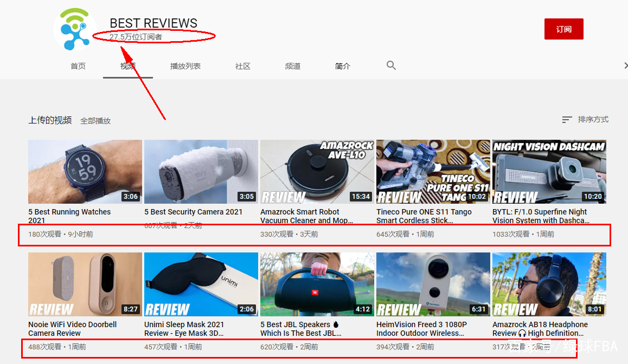
Task: Switch to the 频道 tab
Action: pos(293,66)
